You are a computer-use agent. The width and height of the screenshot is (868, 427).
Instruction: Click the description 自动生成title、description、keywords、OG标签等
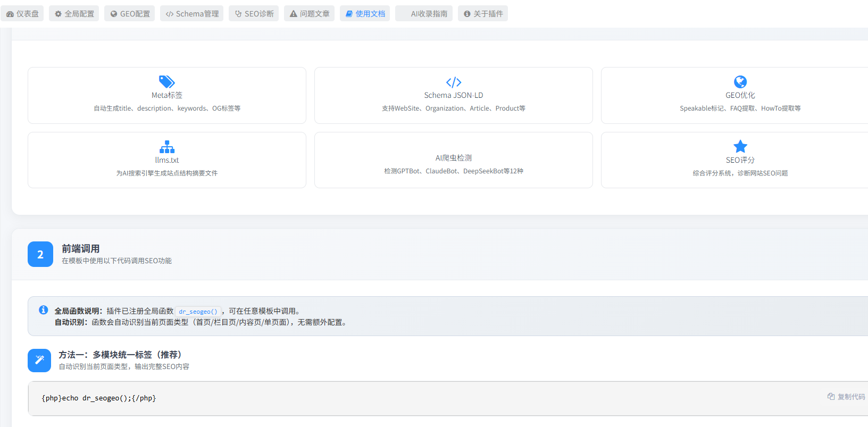(167, 108)
